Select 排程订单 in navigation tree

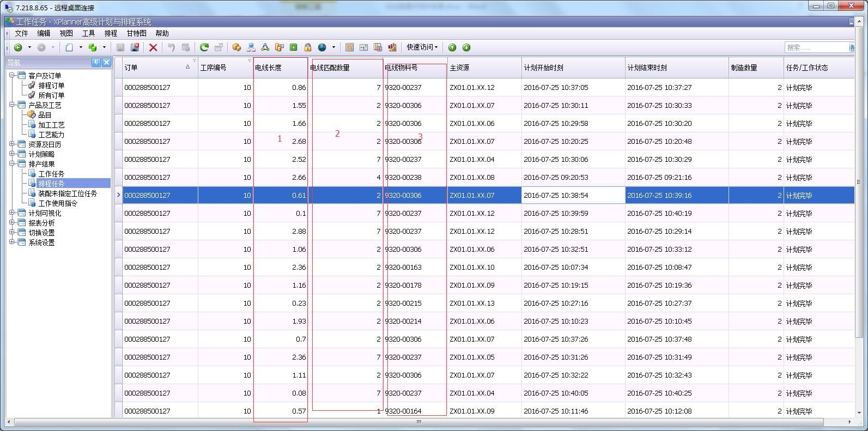click(x=51, y=86)
